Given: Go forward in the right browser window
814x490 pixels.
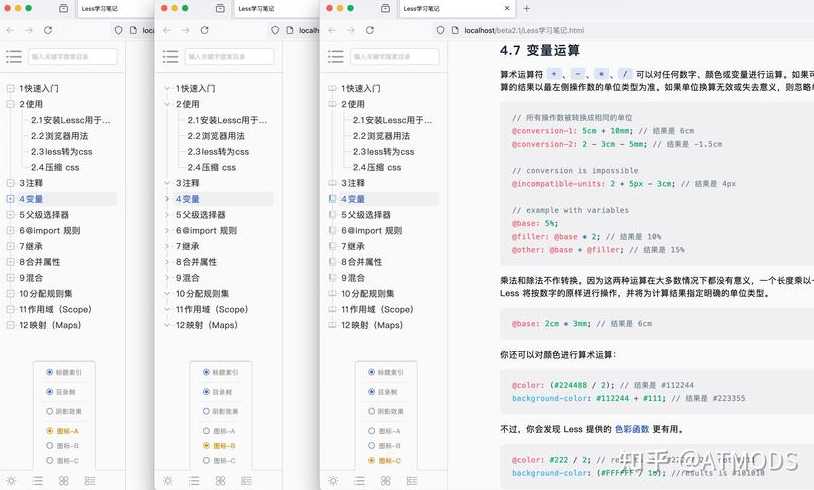Looking at the screenshot, I should [350, 31].
